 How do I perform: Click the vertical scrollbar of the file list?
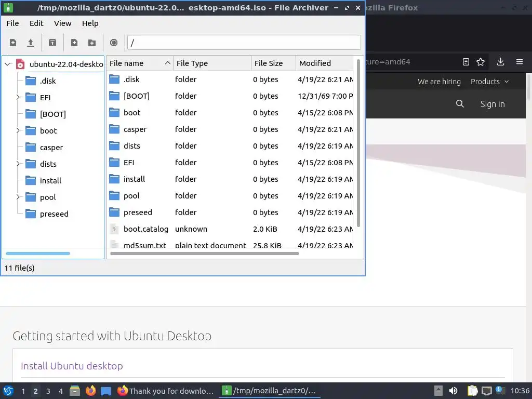click(x=358, y=143)
